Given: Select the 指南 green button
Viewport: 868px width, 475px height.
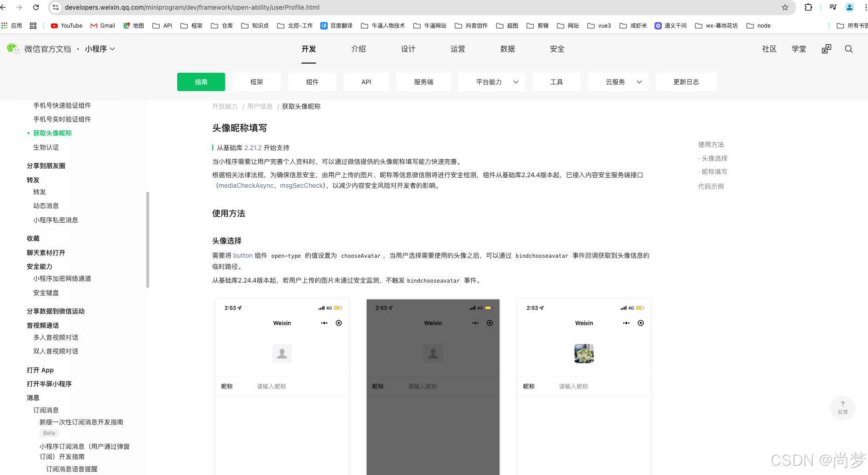Looking at the screenshot, I should [201, 82].
